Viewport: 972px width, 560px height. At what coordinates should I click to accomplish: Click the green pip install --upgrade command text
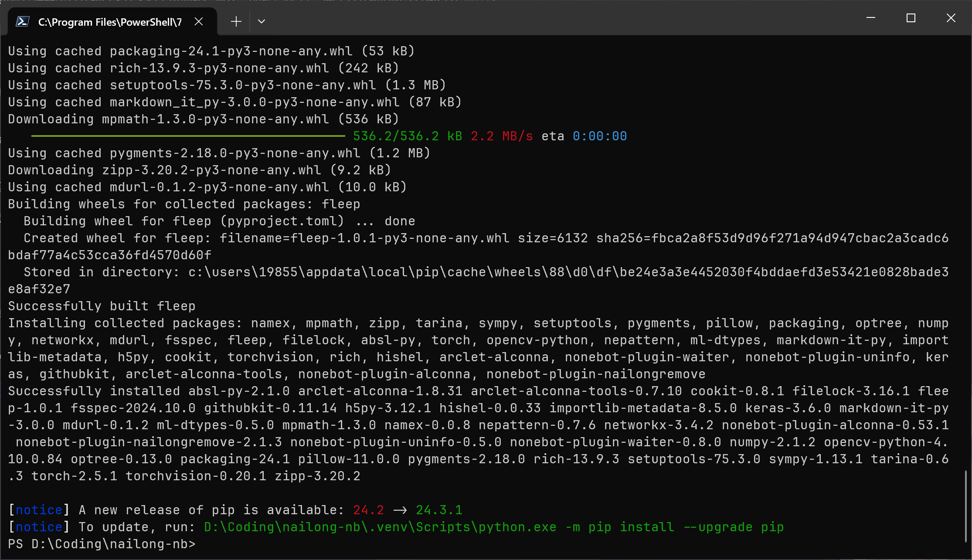(493, 527)
